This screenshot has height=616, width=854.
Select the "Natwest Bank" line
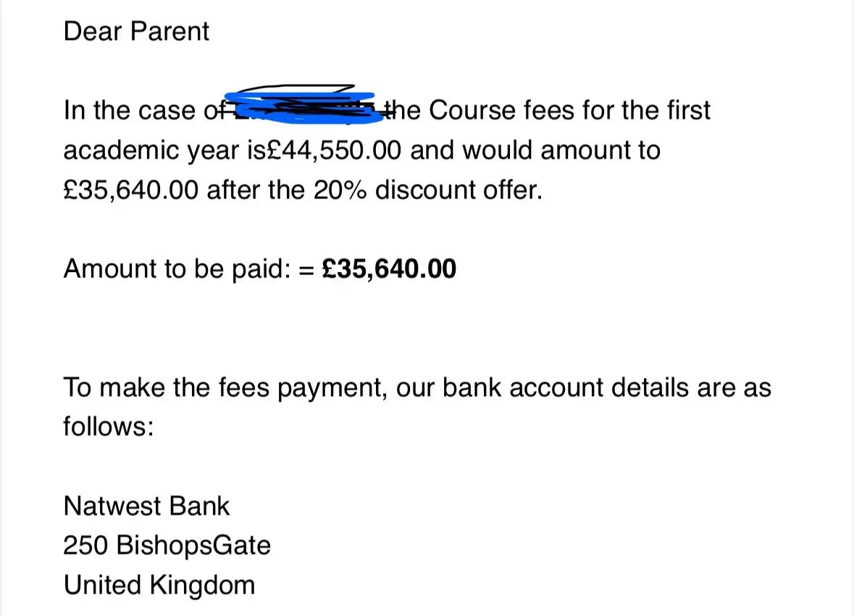[146, 506]
